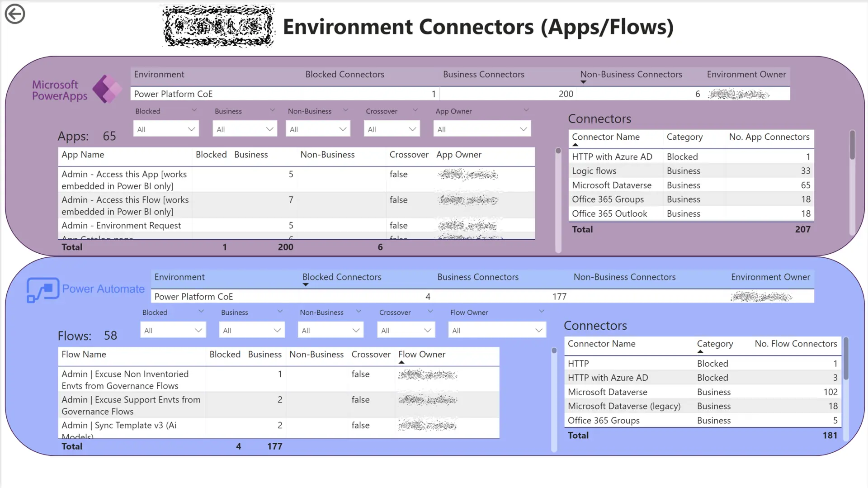This screenshot has height=488, width=868.
Task: Click the flows table vertical scrollbar
Action: coord(554,351)
